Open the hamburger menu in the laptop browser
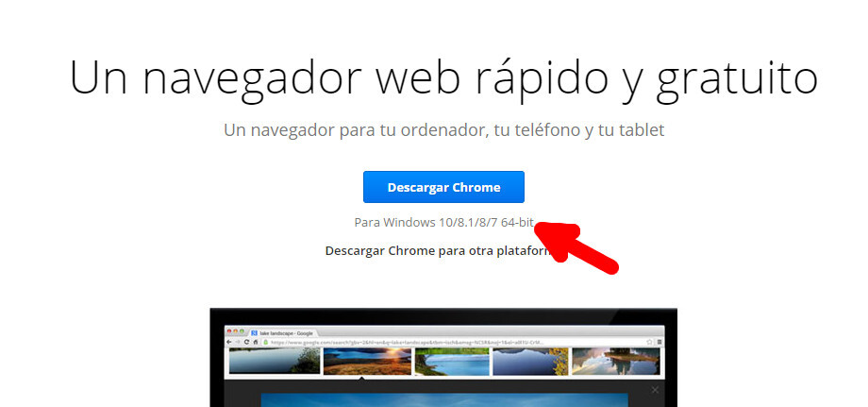The image size is (868, 407). (659, 342)
